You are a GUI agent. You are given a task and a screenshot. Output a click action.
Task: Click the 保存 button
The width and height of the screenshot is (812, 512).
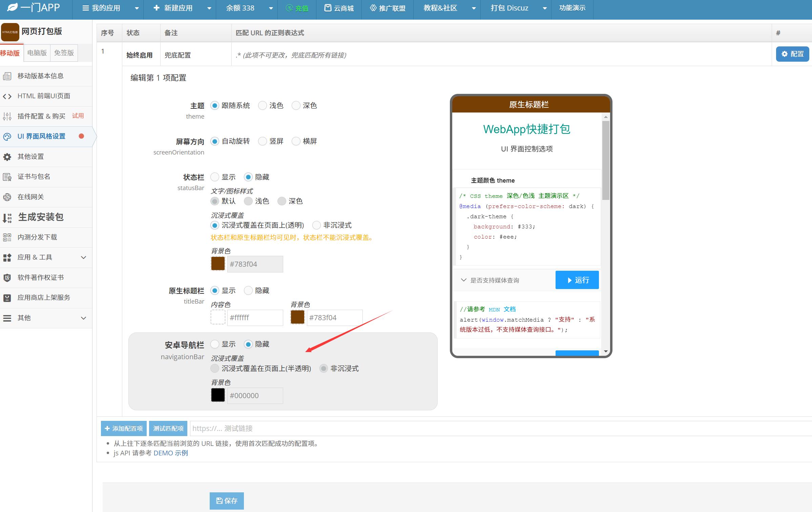[227, 501]
